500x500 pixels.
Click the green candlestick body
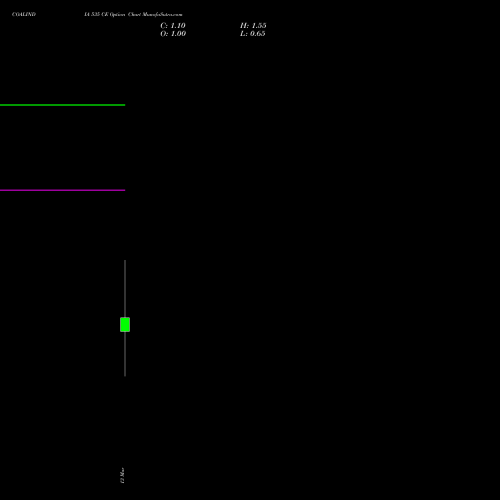click(x=125, y=325)
